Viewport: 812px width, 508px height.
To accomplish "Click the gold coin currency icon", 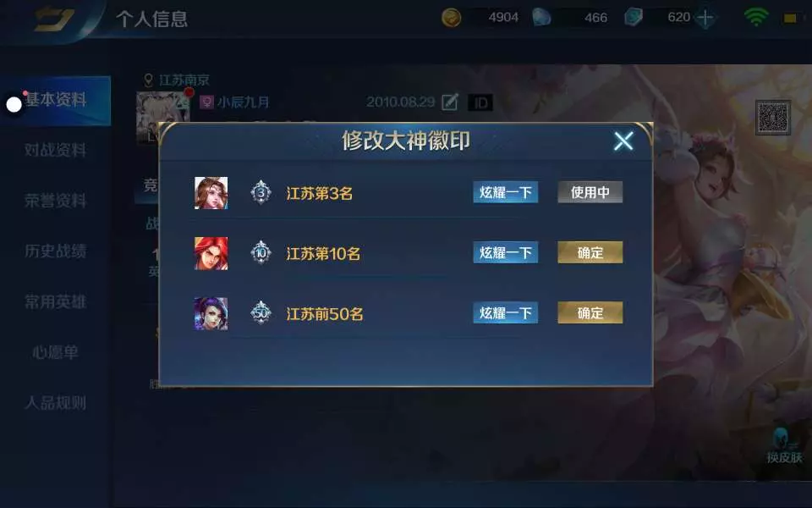I will click(451, 18).
